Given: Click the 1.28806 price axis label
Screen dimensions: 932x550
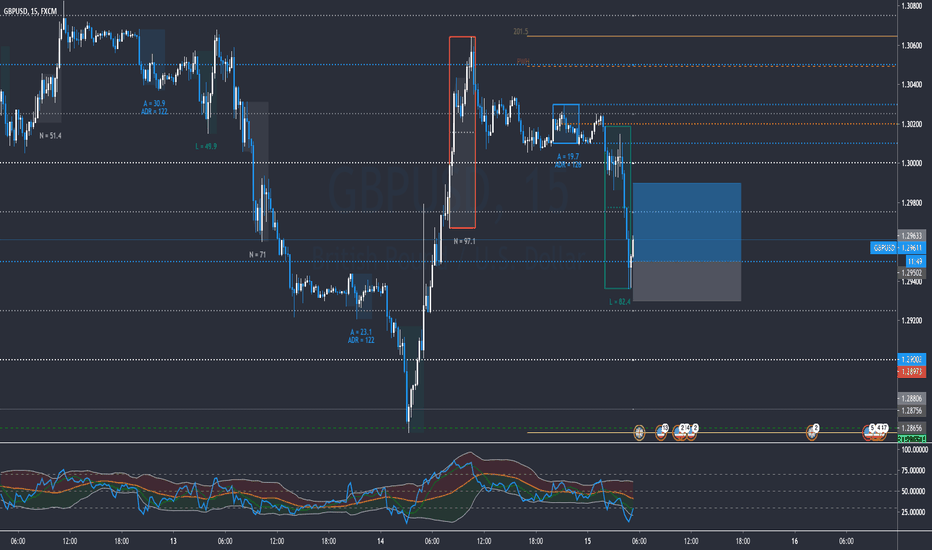Looking at the screenshot, I should (x=912, y=398).
